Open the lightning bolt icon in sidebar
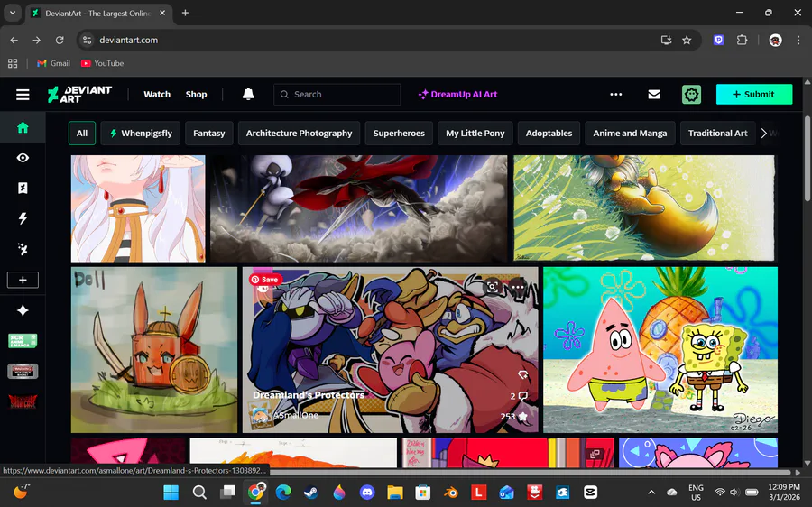The height and width of the screenshot is (507, 812). pyautogui.click(x=23, y=218)
